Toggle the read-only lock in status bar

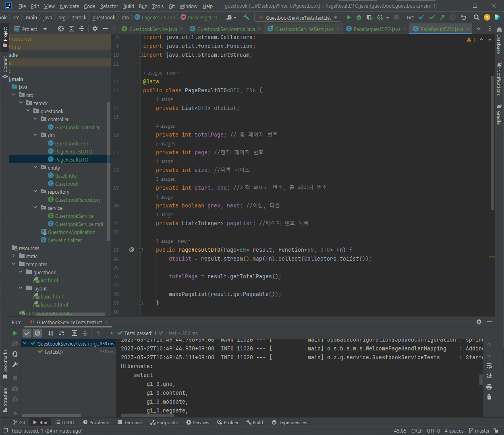pyautogui.click(x=496, y=431)
